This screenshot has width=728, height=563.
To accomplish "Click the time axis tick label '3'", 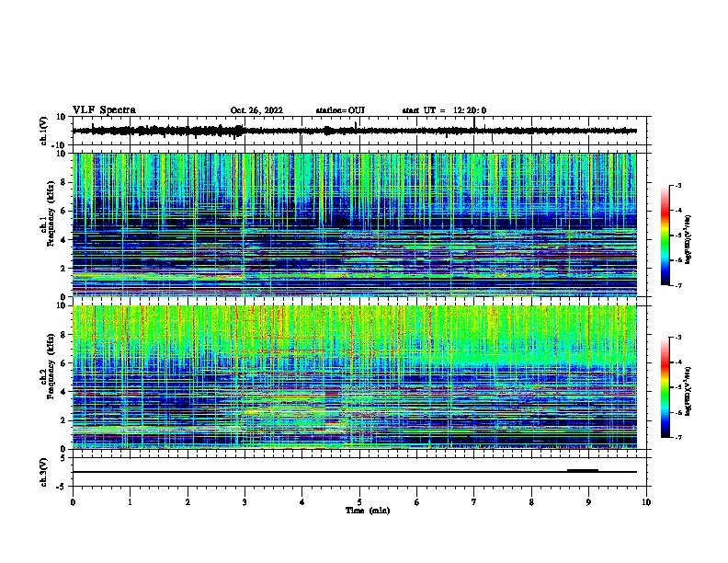I will tap(245, 502).
